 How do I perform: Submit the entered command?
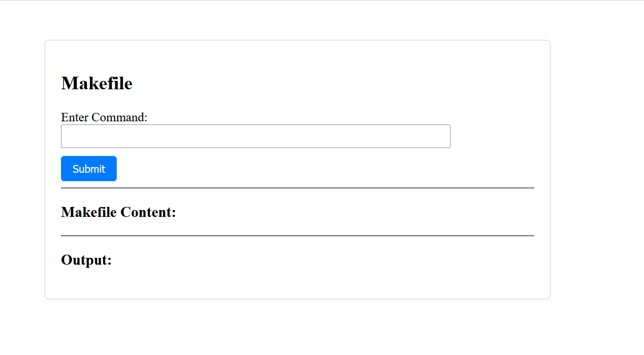point(89,169)
